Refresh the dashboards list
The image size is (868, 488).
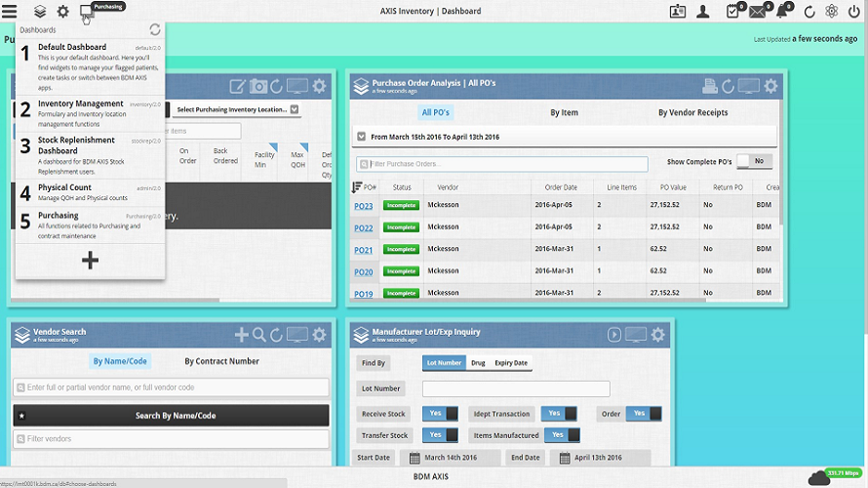pyautogui.click(x=155, y=29)
